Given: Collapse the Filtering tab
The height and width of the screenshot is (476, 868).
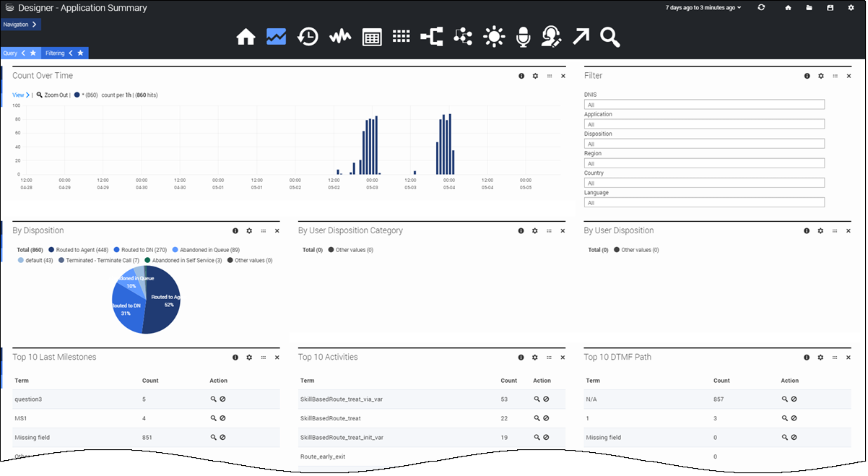Looking at the screenshot, I should coord(71,53).
